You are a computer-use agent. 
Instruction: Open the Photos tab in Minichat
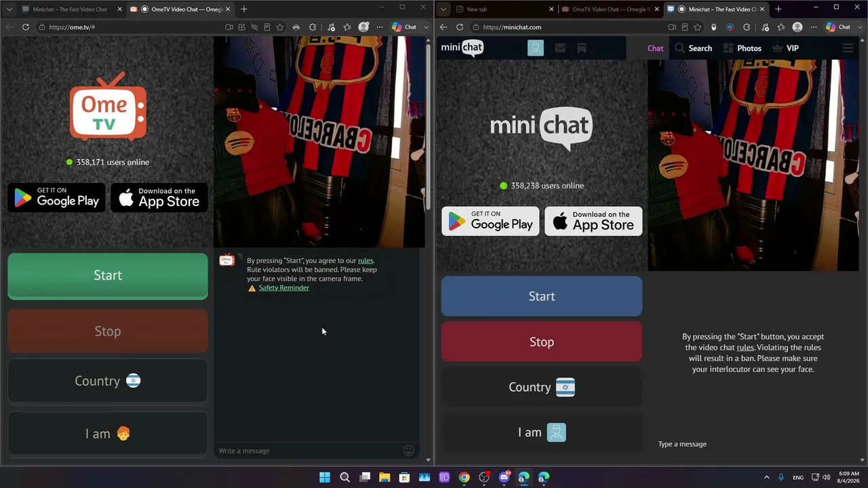(743, 48)
